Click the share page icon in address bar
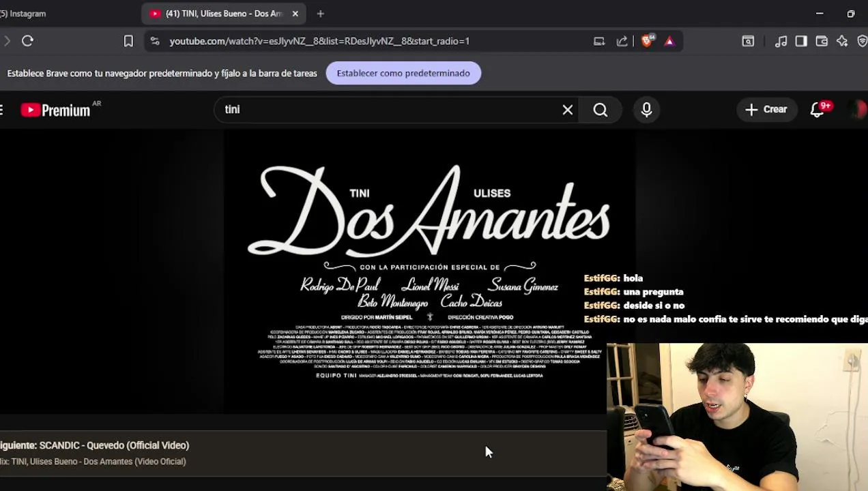 point(622,41)
